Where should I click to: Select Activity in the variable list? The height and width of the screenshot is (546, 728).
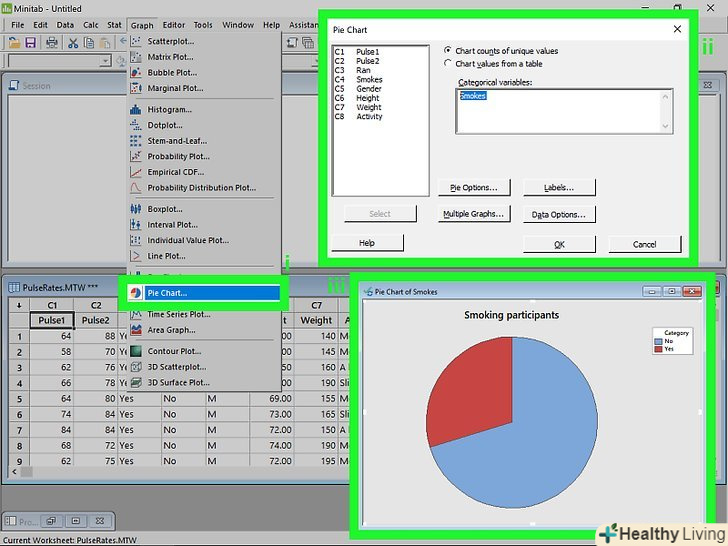point(369,117)
